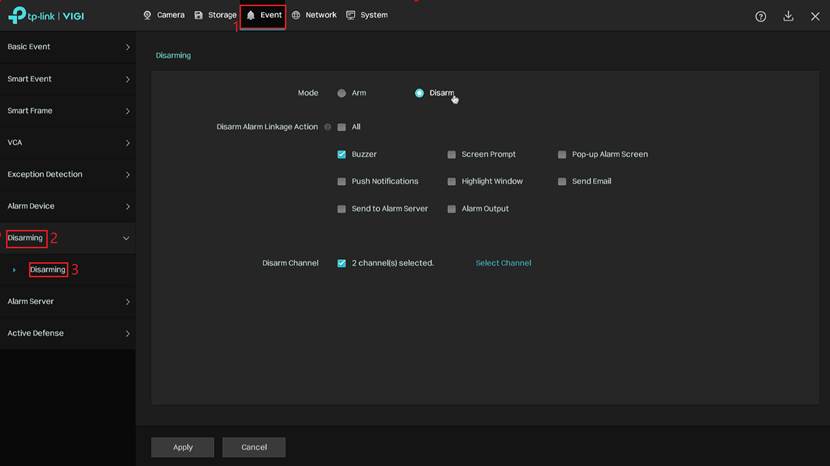Click the Camera tab pin icon

pyautogui.click(x=147, y=15)
